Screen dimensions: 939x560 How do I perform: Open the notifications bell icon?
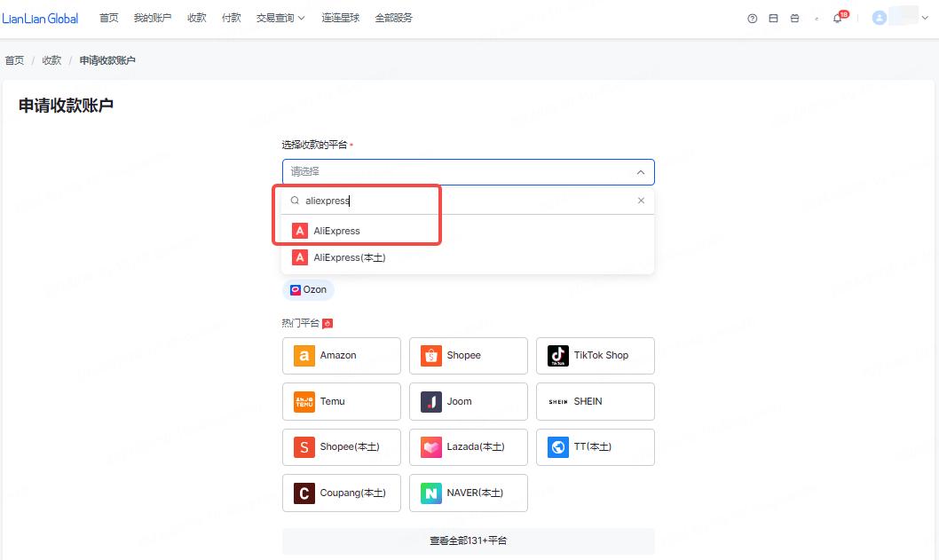tap(837, 19)
